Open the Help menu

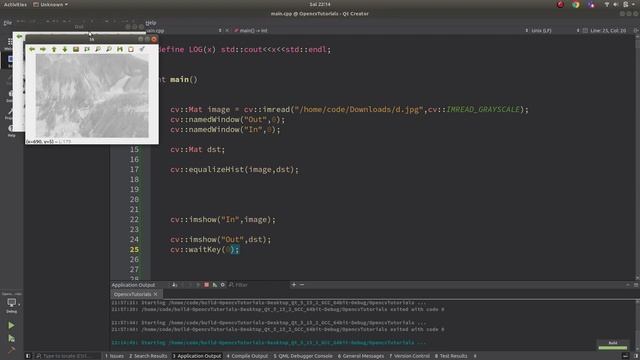[x=151, y=23]
